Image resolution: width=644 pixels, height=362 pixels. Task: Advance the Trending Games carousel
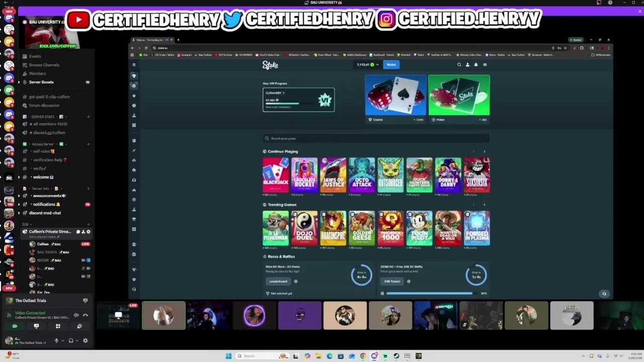[x=485, y=205]
